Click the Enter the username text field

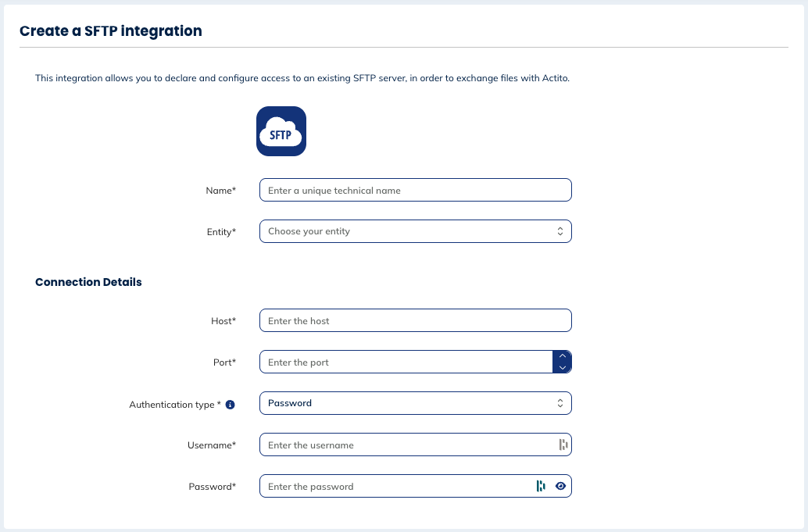pos(406,445)
